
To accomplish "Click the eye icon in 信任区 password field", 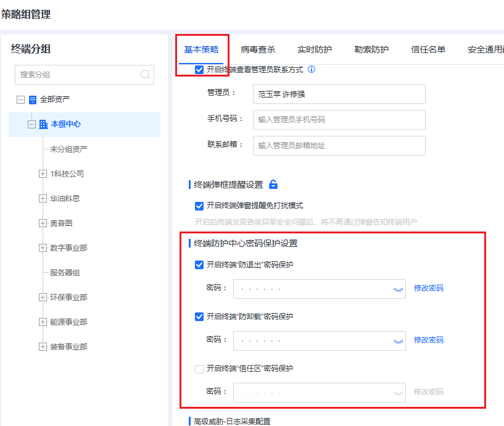I will (399, 393).
